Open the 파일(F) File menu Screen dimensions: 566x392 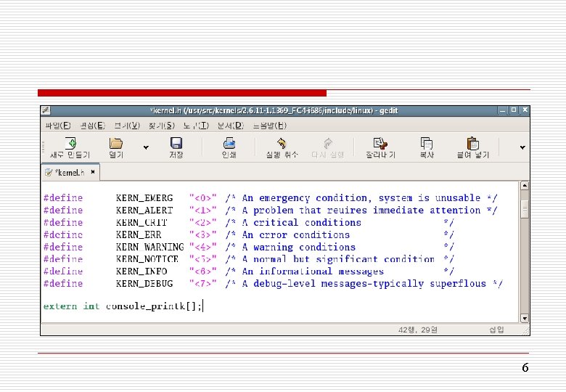(x=58, y=126)
